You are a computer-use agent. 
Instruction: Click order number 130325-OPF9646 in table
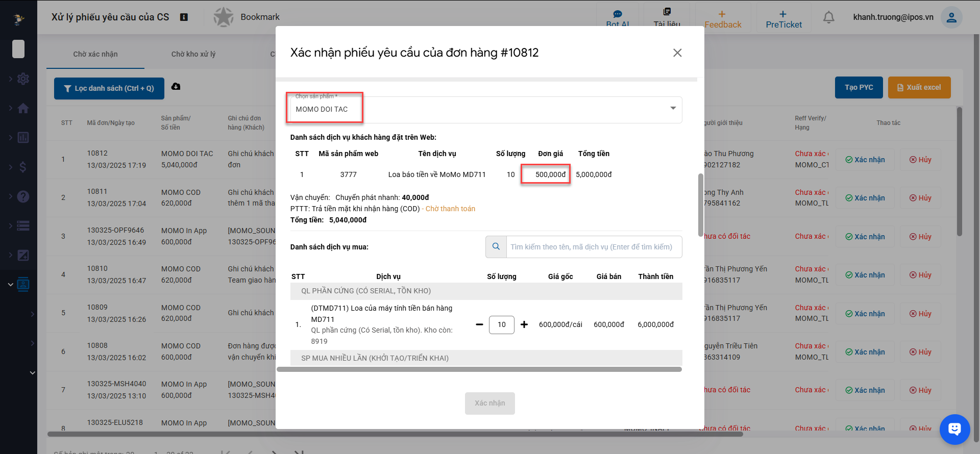[x=116, y=230]
